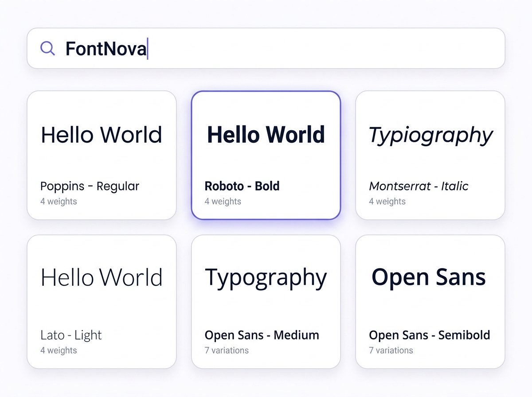This screenshot has width=532, height=397.
Task: Click the search magnifier icon
Action: (x=47, y=48)
